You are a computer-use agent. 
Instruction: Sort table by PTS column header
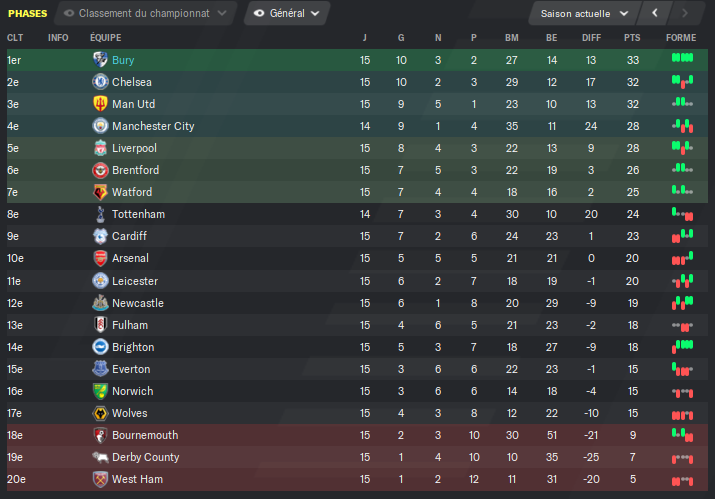[x=632, y=38]
